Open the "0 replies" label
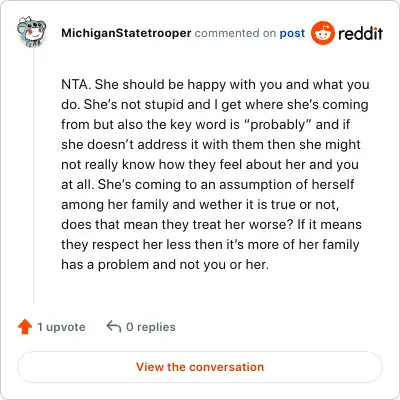The height and width of the screenshot is (400, 400). click(x=151, y=327)
